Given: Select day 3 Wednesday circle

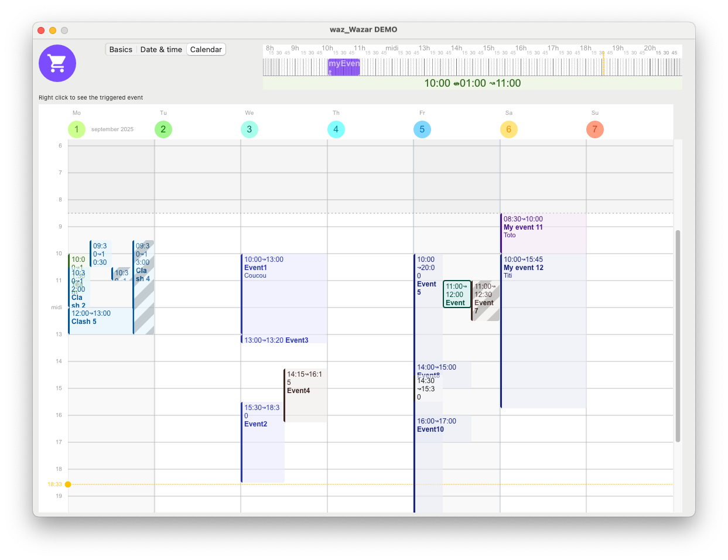Looking at the screenshot, I should pyautogui.click(x=249, y=129).
